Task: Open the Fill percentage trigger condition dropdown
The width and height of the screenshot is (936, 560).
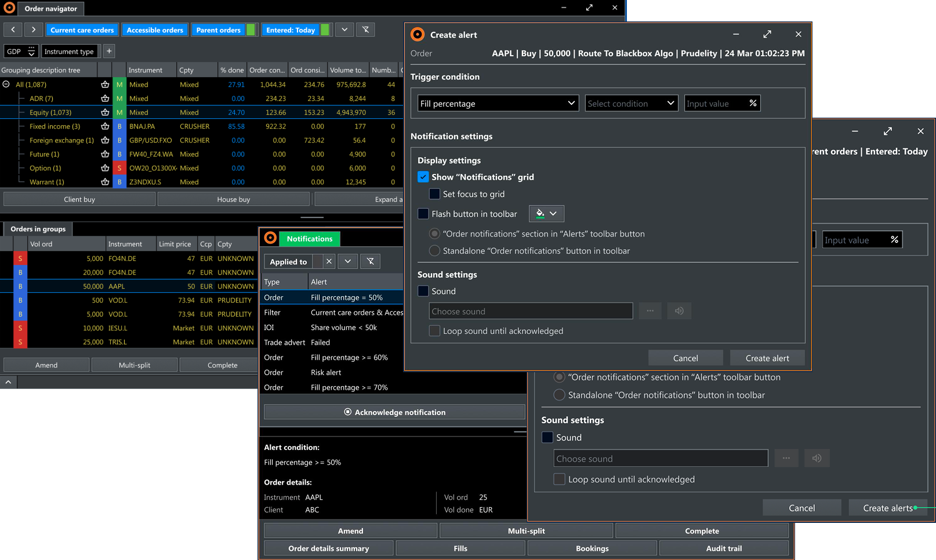Action: pos(497,103)
